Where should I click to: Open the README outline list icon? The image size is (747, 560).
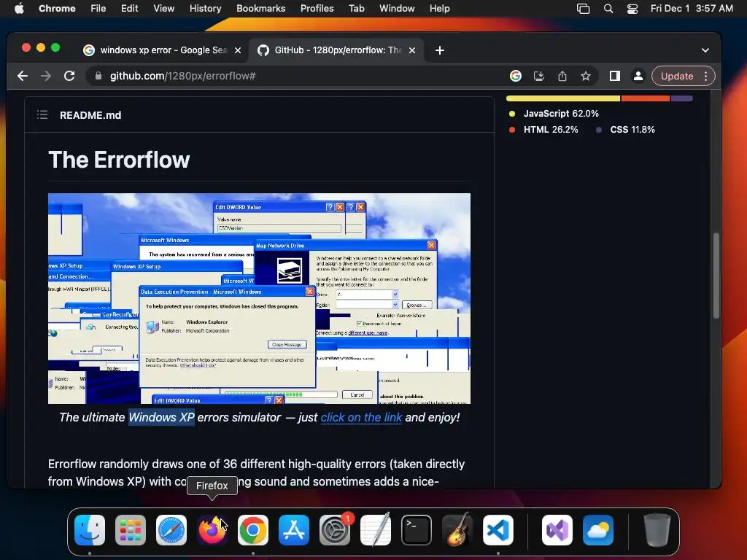(42, 114)
